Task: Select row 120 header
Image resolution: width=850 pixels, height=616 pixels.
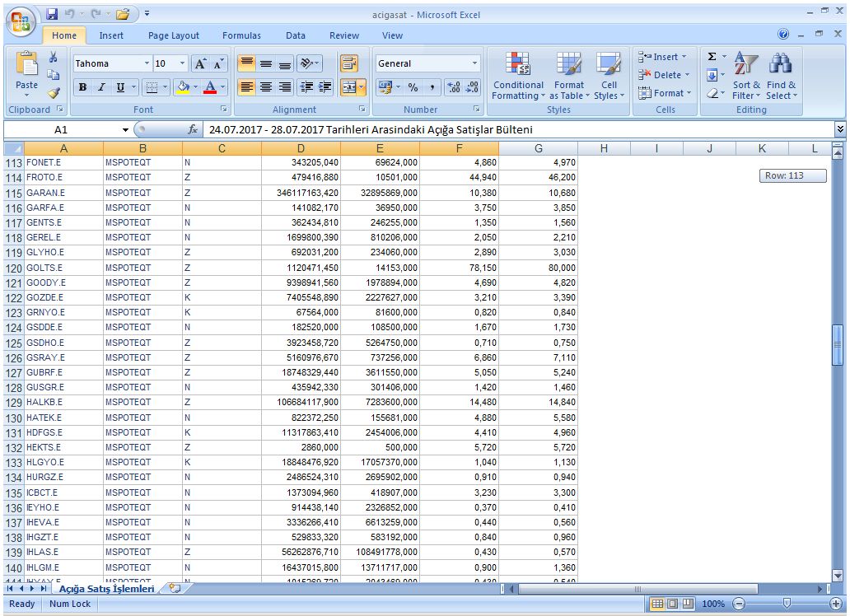Action: [x=13, y=268]
